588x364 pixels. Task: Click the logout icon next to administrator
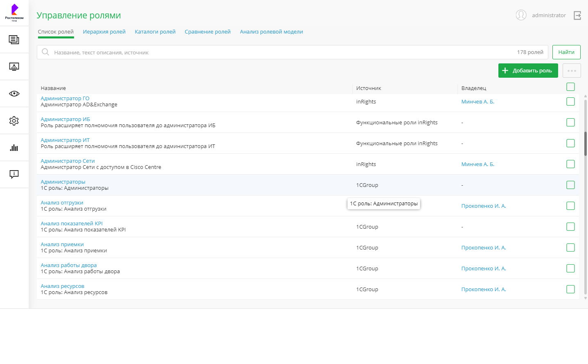click(577, 16)
